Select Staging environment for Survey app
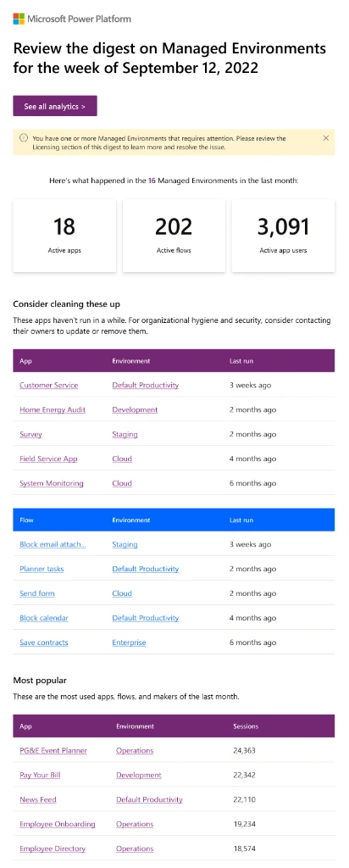 [125, 434]
